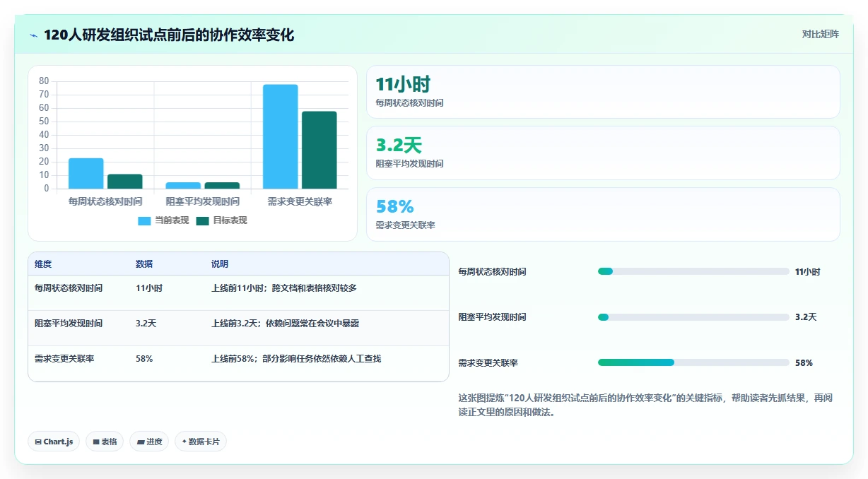Click the 需求变更关联率 table row label
The width and height of the screenshot is (868, 479).
tap(64, 359)
